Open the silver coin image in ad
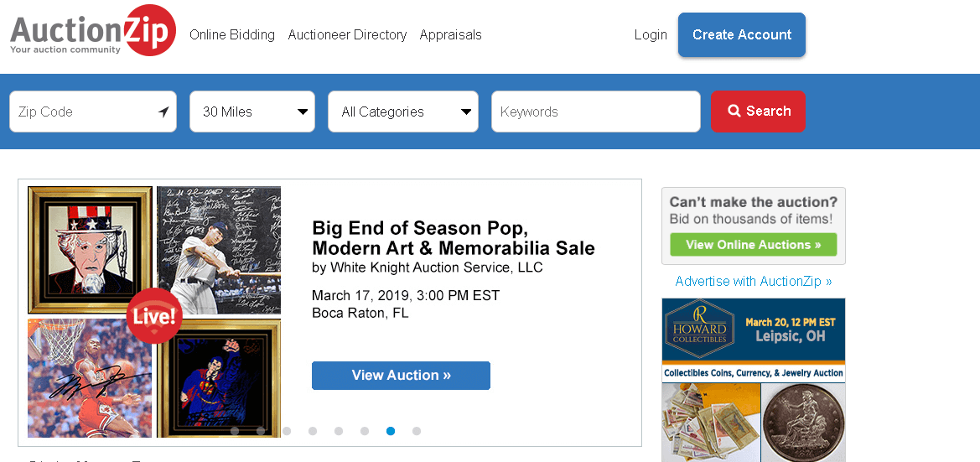This screenshot has width=980, height=462. [x=803, y=423]
